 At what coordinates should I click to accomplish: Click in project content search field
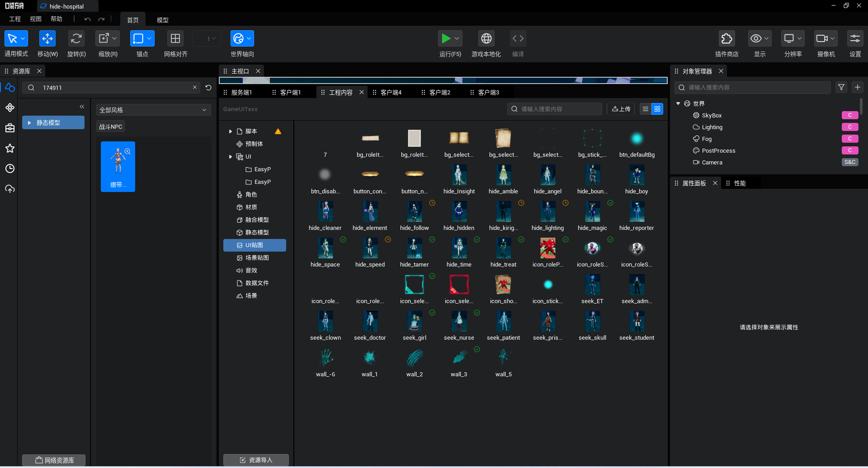[x=555, y=109]
